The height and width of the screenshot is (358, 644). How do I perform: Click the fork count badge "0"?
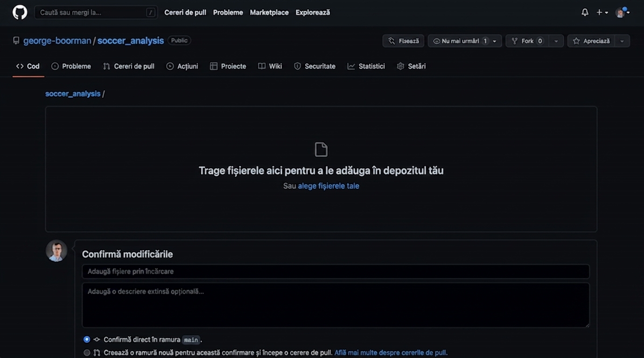click(540, 41)
